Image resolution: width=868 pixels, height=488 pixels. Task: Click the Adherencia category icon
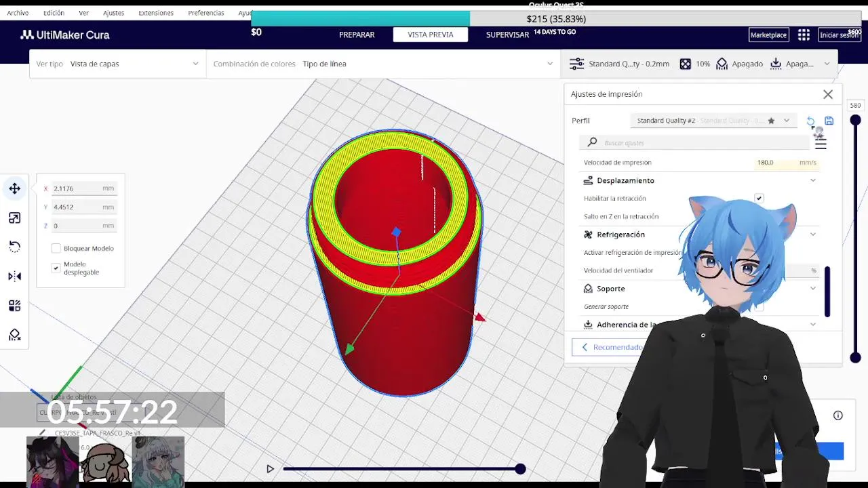click(x=588, y=325)
